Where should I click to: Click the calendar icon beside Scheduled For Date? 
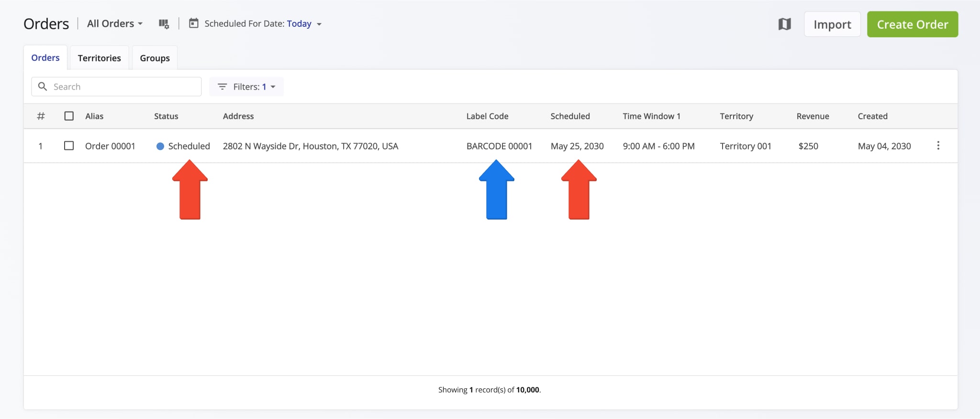pos(194,23)
